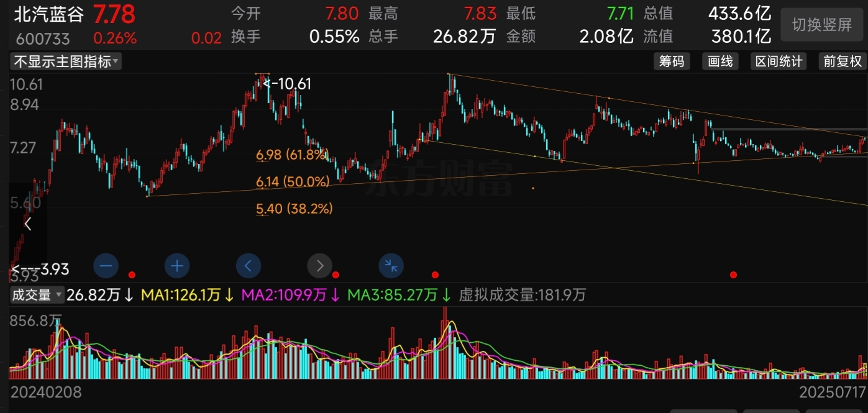Shift chart left with blue arrow icon
The height and width of the screenshot is (413, 868).
249,266
